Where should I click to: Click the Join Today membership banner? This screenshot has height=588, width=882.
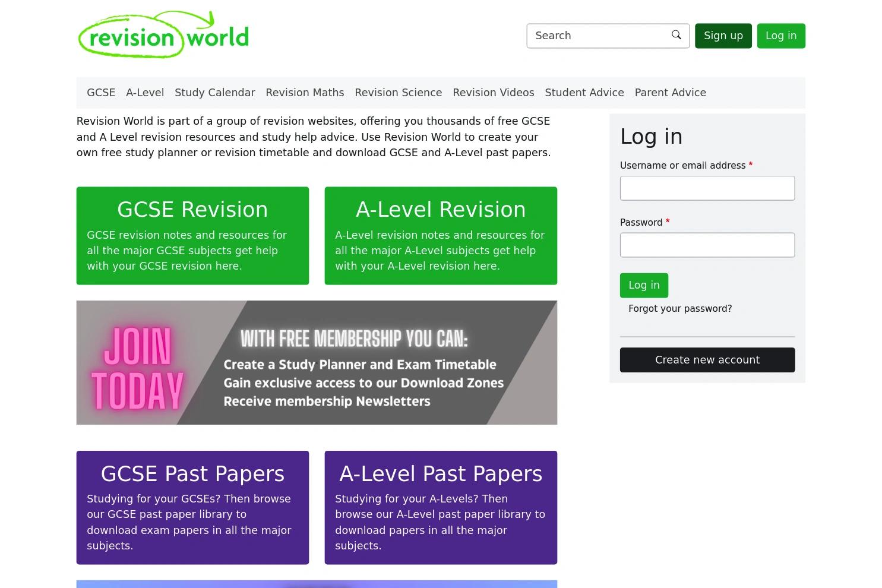(317, 362)
